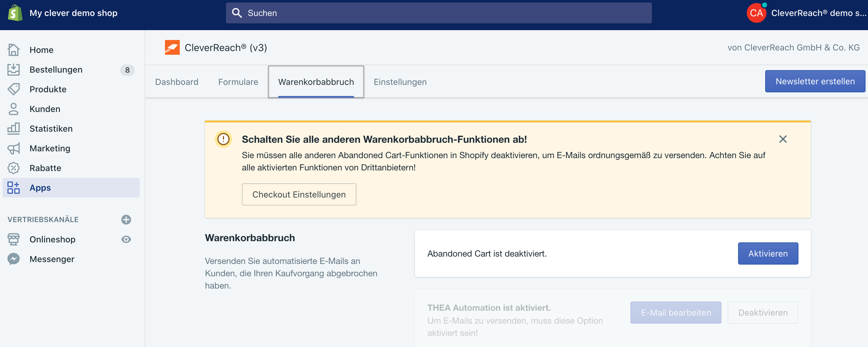Open the Einstellungen tab

pos(400,82)
